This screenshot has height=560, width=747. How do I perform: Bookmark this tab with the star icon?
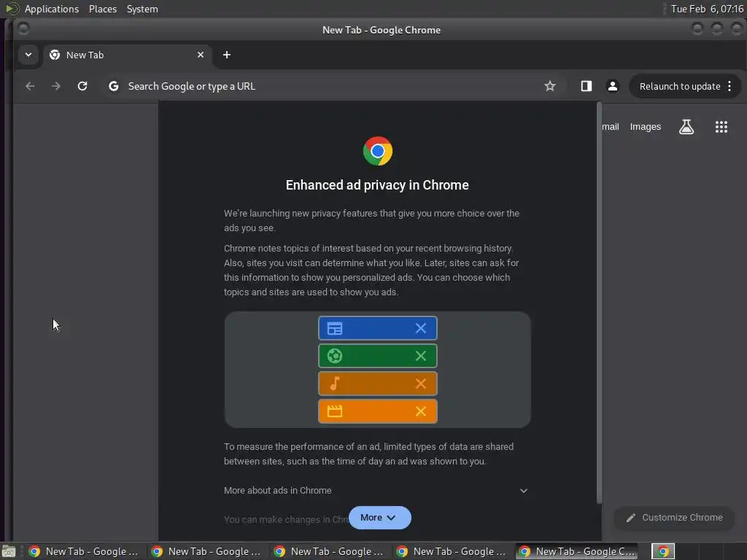pos(550,86)
